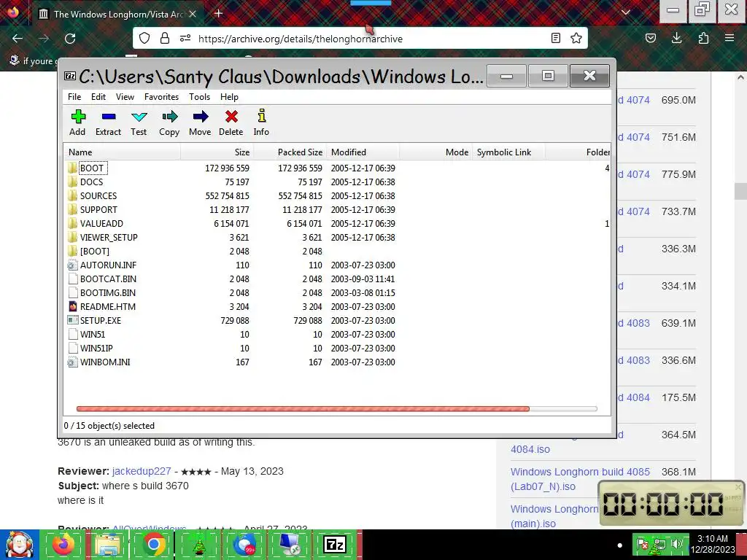Open the jackedup227 reviewer link
Viewport: 747px width, 560px height.
pyautogui.click(x=142, y=472)
